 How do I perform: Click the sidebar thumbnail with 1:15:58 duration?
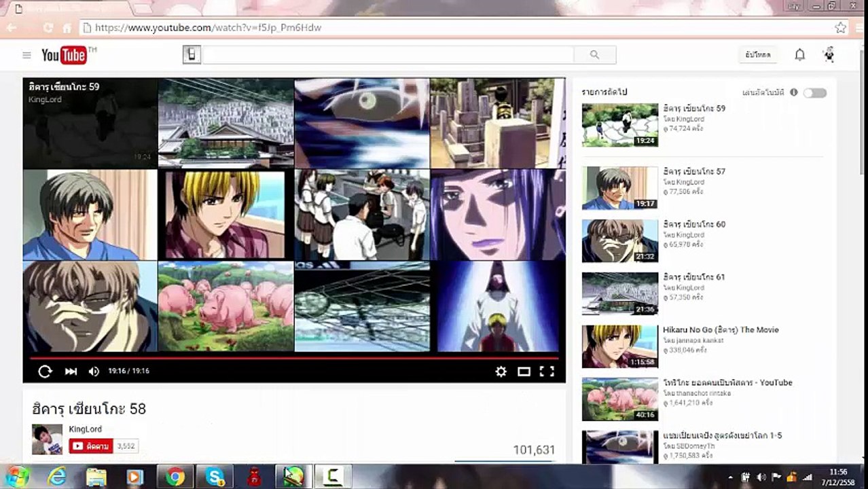tap(620, 346)
